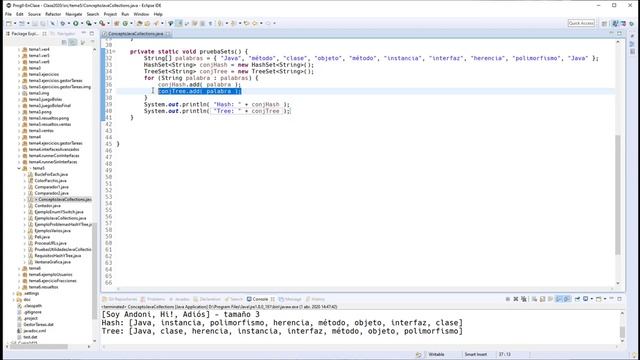Click Remove Launch X icon in Console

[516, 299]
